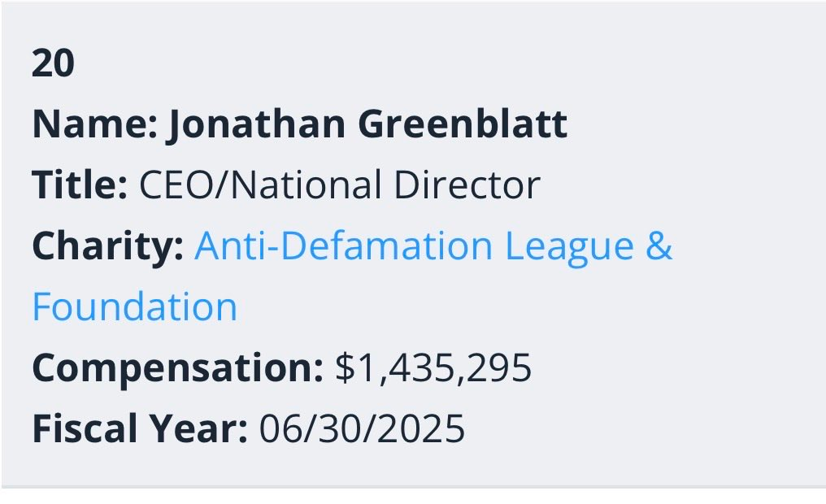Viewport: 826px width, 504px height.
Task: Click the ampersand in the charity link
Action: [x=659, y=246]
